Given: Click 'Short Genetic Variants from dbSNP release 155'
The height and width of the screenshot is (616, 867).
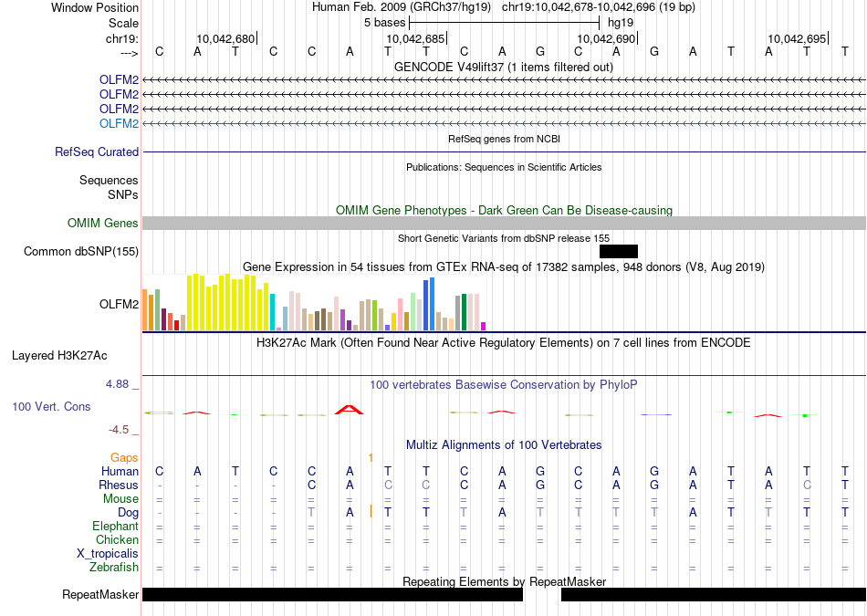Looking at the screenshot, I should (504, 238).
